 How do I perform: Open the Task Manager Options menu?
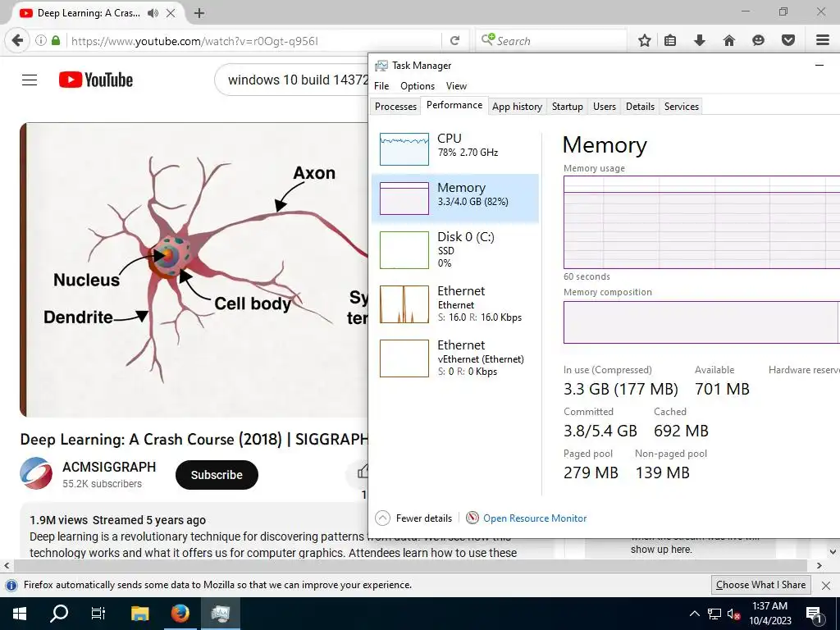[418, 85]
